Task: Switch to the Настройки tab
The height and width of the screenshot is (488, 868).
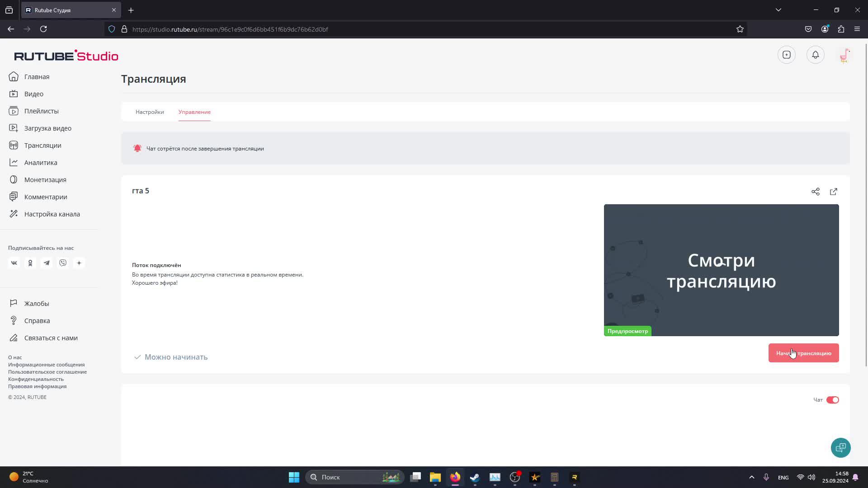Action: point(150,112)
